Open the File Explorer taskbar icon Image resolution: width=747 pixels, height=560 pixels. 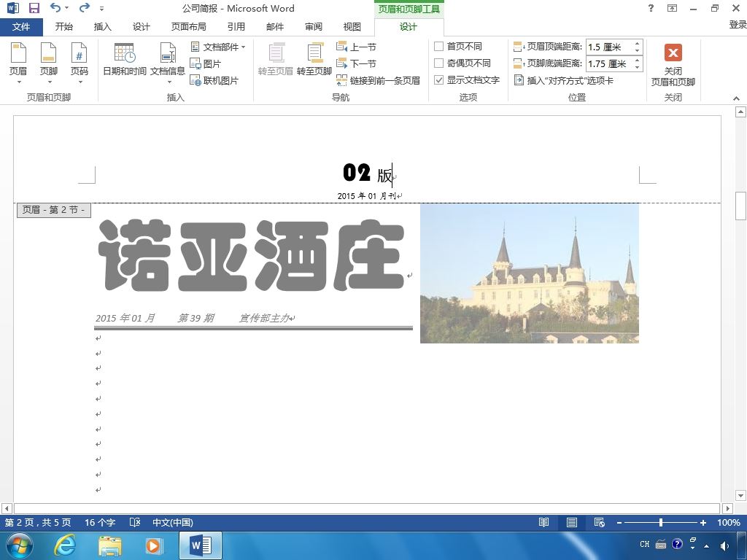(110, 545)
